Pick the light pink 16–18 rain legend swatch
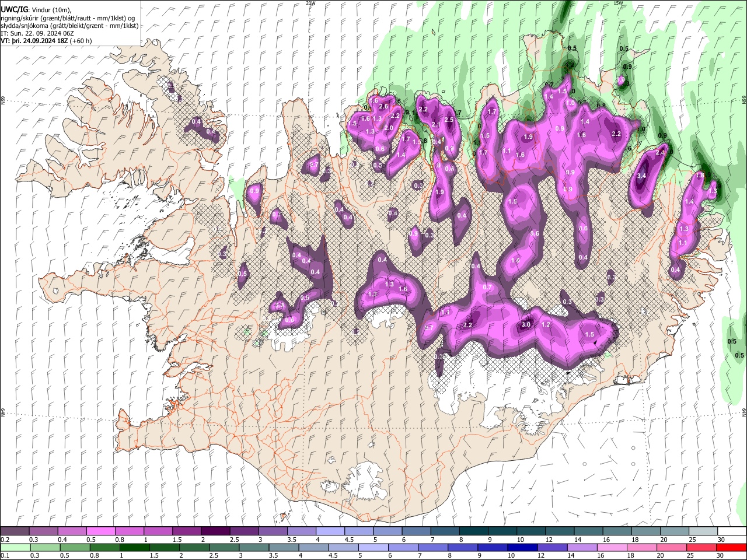747x560 pixels. pos(612,547)
